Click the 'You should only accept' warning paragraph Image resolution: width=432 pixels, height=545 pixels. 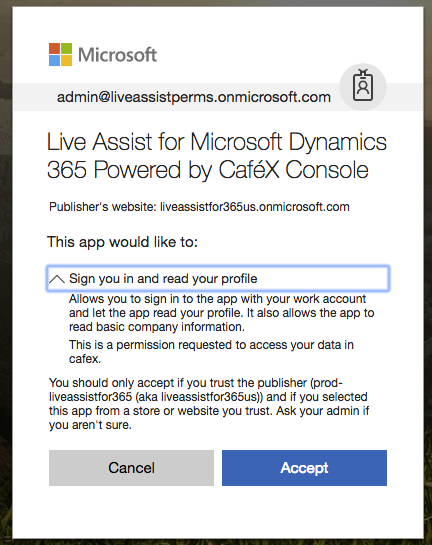(x=209, y=404)
